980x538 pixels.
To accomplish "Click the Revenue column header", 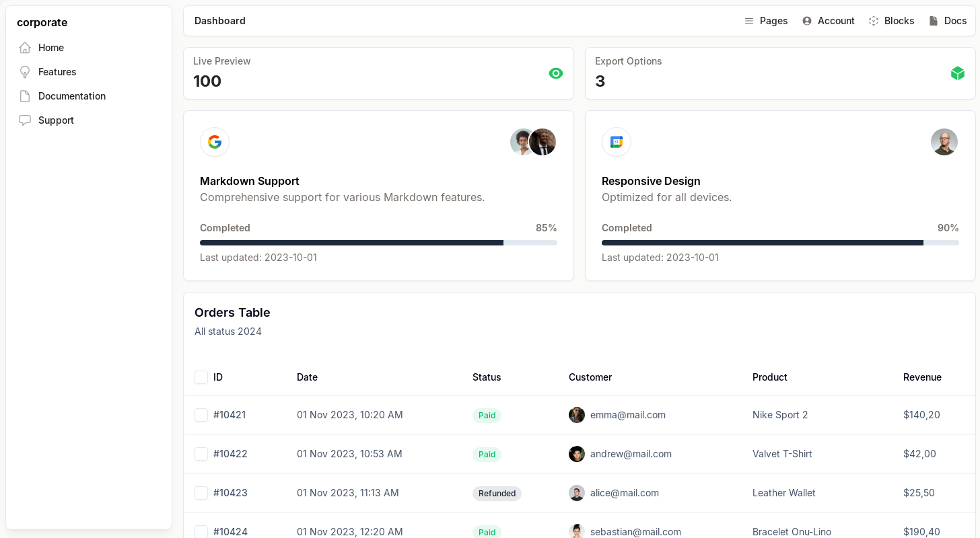I will 922,377.
